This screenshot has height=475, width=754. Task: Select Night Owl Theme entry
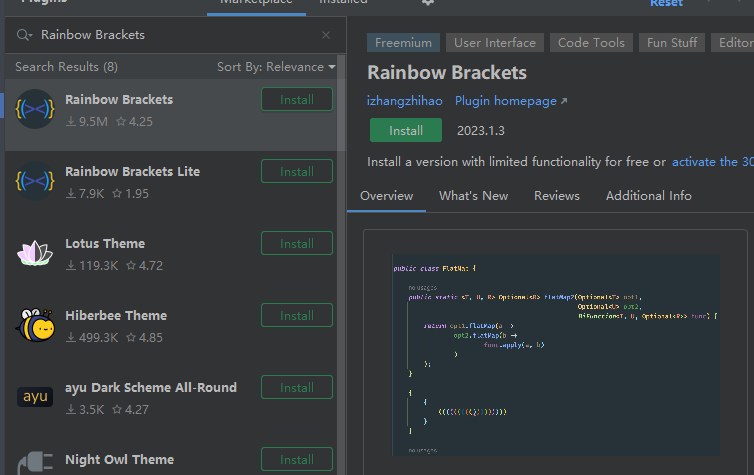pos(171,458)
